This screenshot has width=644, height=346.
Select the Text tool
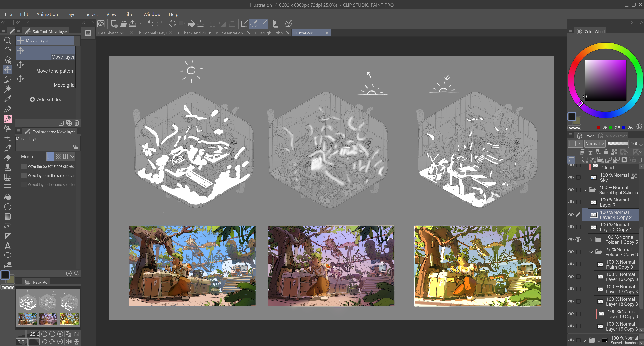8,246
